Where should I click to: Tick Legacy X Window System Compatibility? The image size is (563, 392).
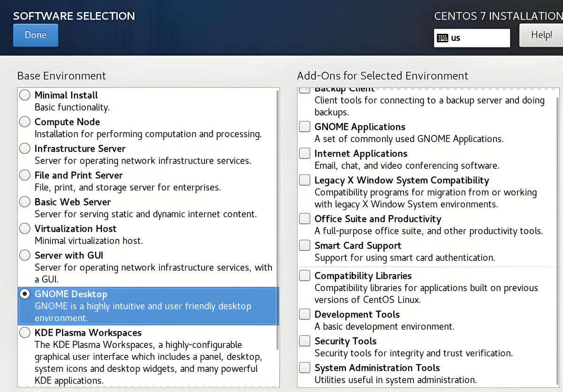pyautogui.click(x=305, y=180)
